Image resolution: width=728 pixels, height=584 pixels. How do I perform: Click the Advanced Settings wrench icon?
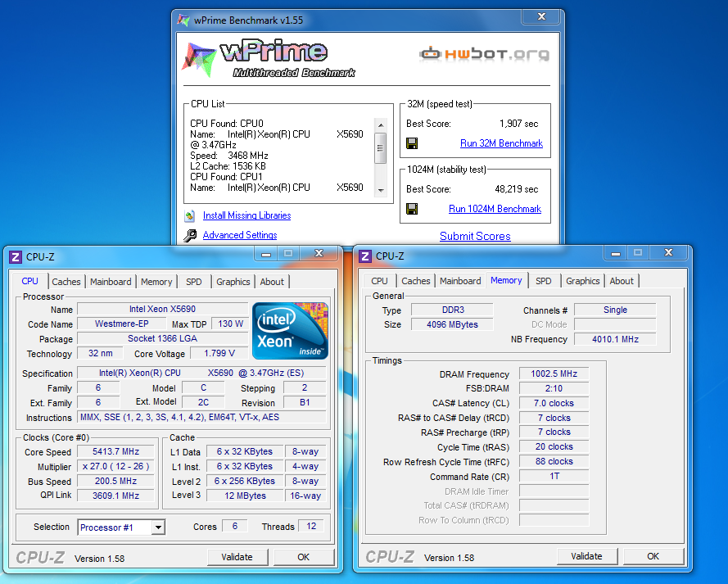click(189, 235)
